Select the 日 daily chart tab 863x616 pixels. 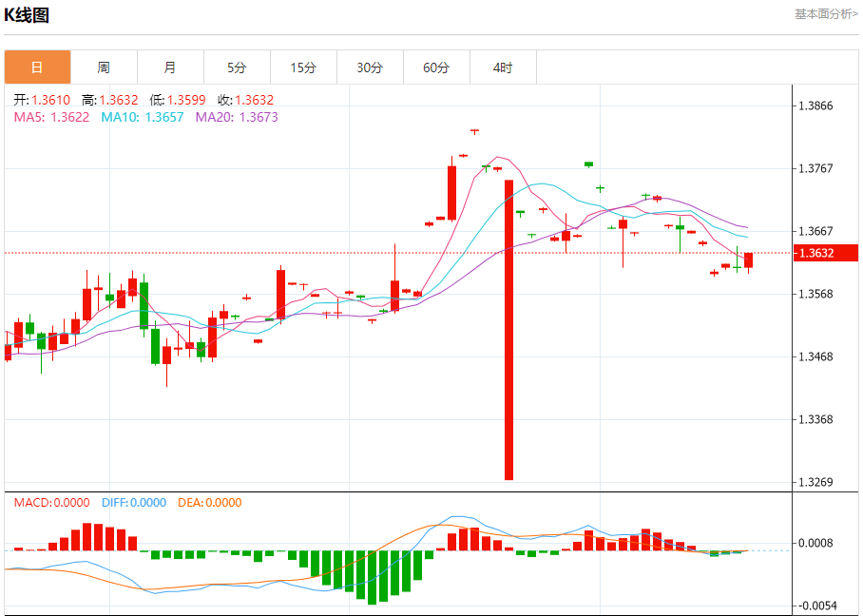tap(37, 67)
